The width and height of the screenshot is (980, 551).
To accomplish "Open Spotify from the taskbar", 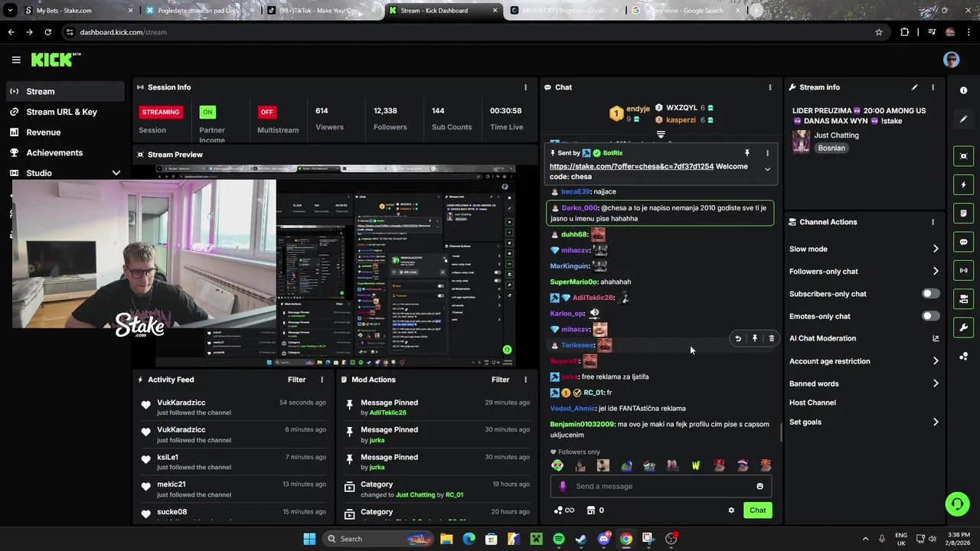I will tap(559, 539).
